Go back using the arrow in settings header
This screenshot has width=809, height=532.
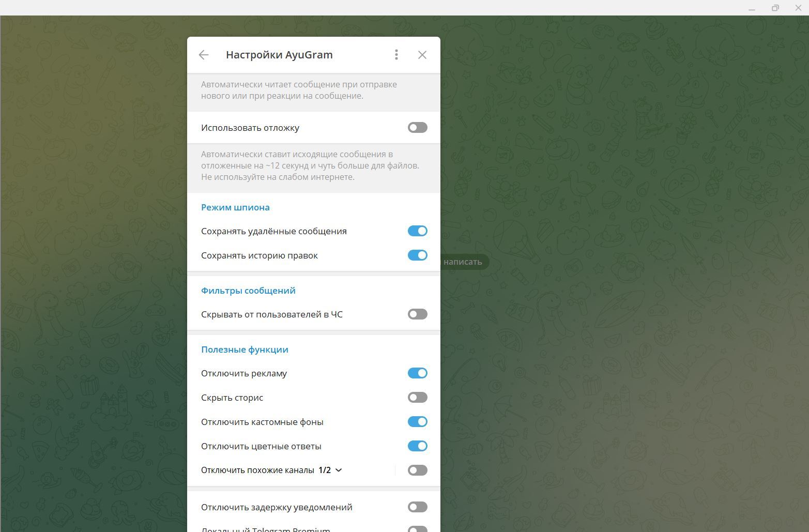[204, 55]
